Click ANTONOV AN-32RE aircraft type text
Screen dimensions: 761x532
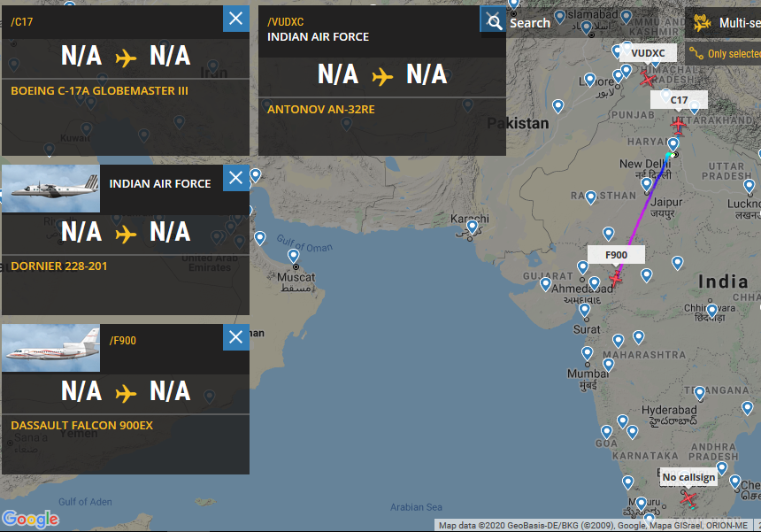tap(321, 109)
